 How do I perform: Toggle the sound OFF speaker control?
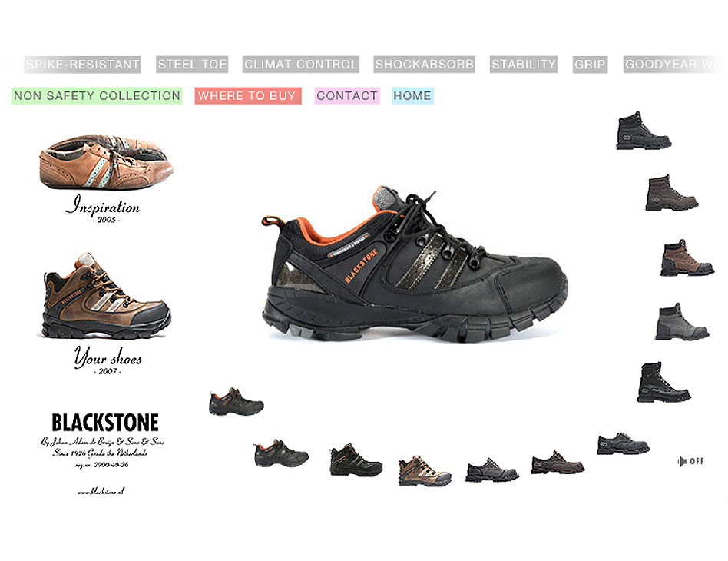pyautogui.click(x=690, y=462)
